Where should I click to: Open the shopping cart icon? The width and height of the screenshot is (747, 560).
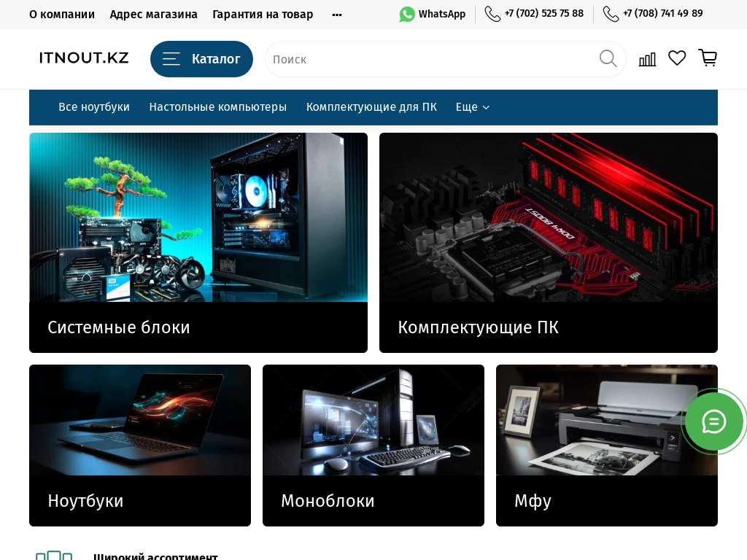708,58
